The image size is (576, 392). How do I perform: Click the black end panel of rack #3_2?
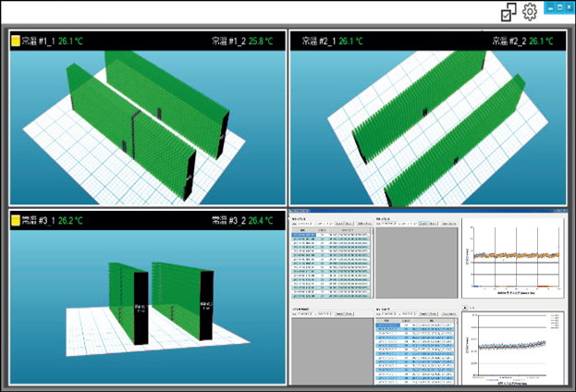[206, 305]
